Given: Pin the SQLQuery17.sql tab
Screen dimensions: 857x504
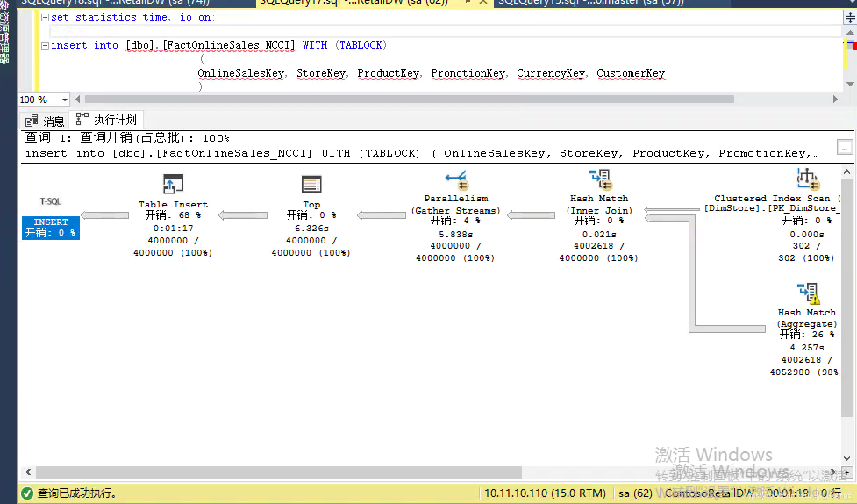Looking at the screenshot, I should click(x=467, y=2).
